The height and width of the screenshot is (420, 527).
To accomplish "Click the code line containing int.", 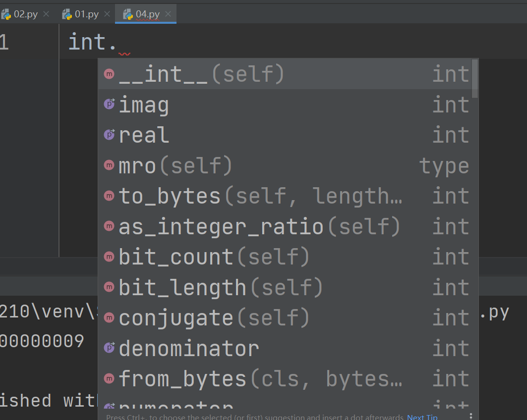I will tap(92, 42).
